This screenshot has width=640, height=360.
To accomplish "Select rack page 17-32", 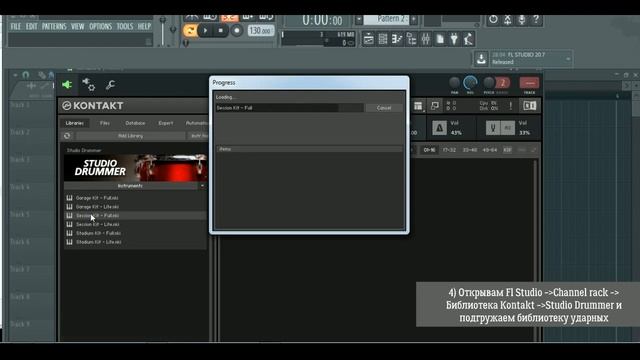I will pos(449,150).
